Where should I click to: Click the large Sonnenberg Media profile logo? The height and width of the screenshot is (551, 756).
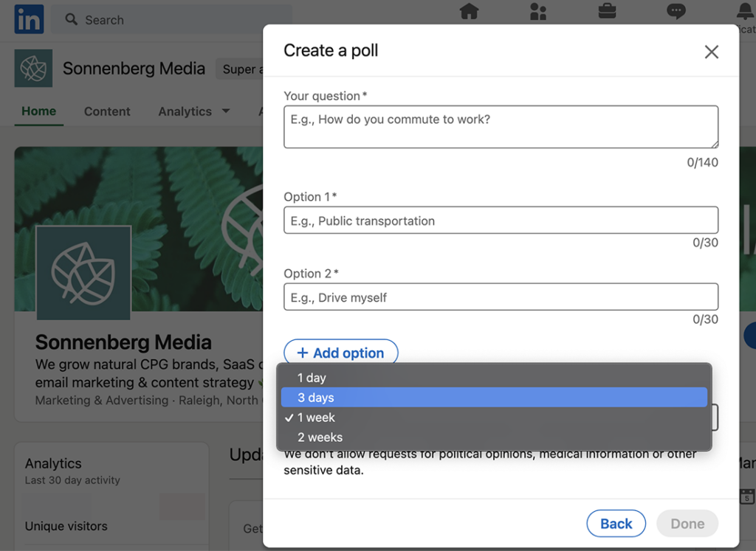(83, 273)
